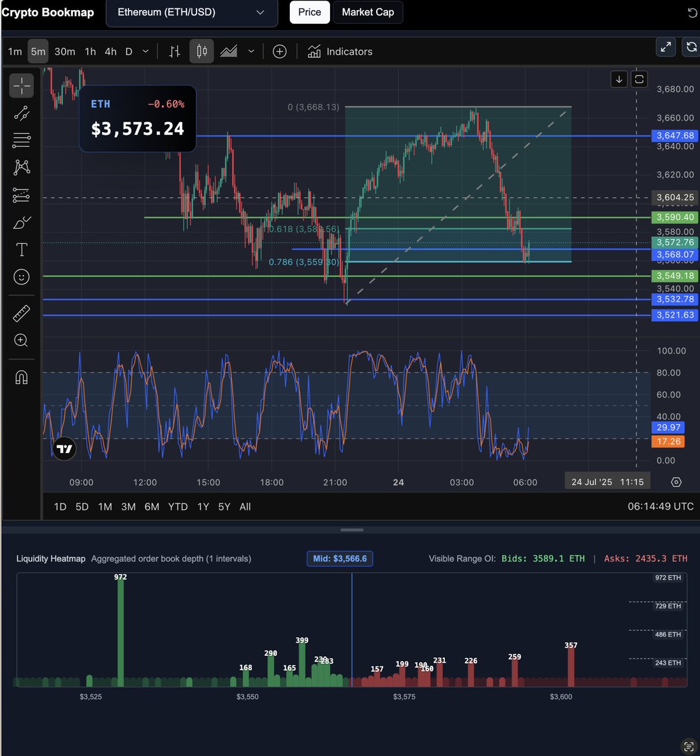Click the 972 ETH bid bar
The height and width of the screenshot is (756, 700).
click(120, 633)
